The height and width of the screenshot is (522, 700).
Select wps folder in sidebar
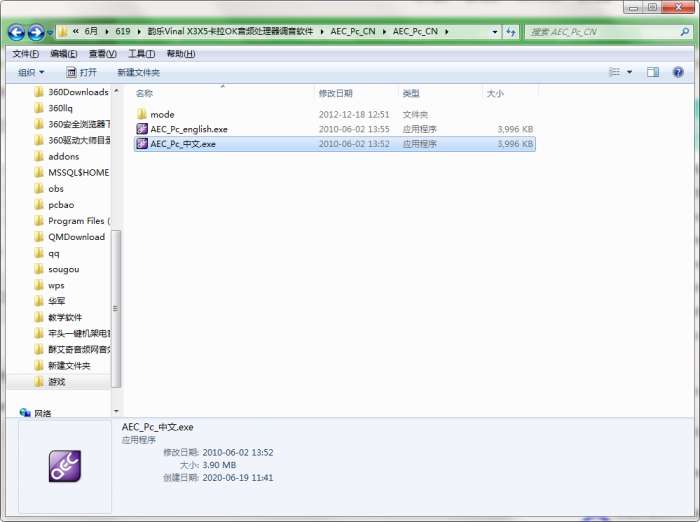tap(50, 285)
